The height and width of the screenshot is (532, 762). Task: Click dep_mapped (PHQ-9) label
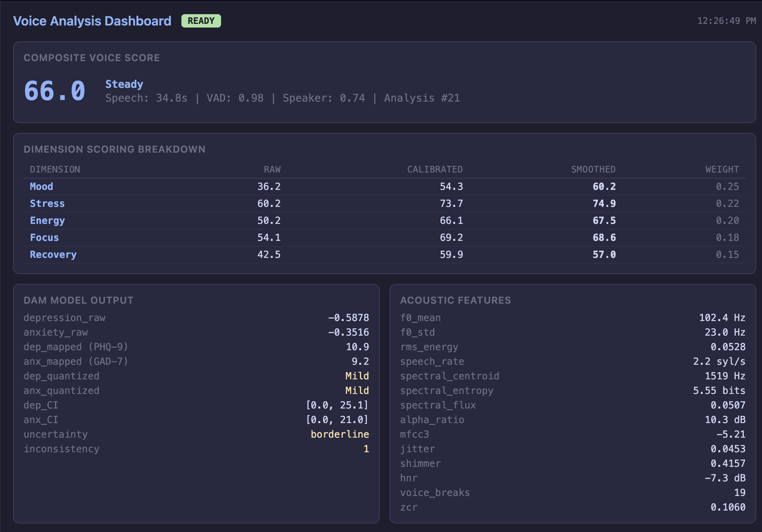76,347
